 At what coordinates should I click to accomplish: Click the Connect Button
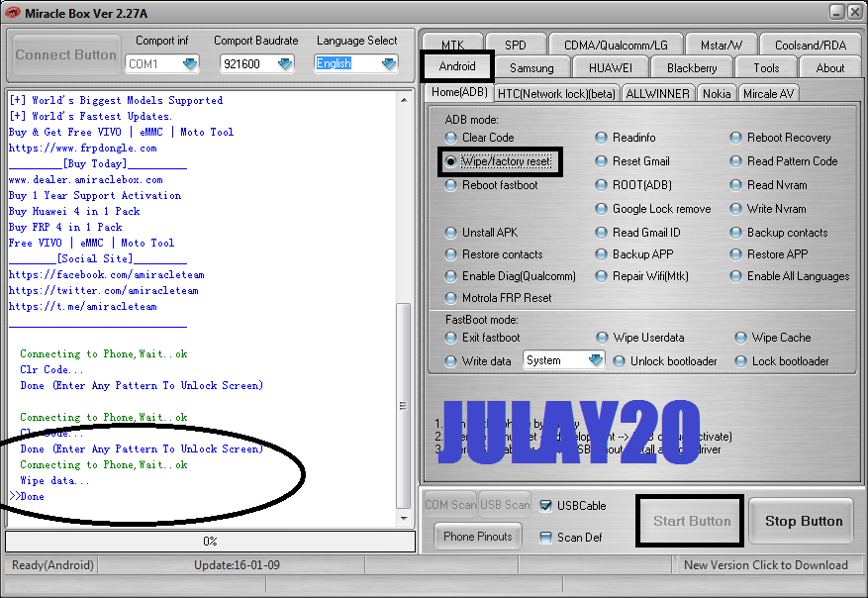pyautogui.click(x=65, y=54)
